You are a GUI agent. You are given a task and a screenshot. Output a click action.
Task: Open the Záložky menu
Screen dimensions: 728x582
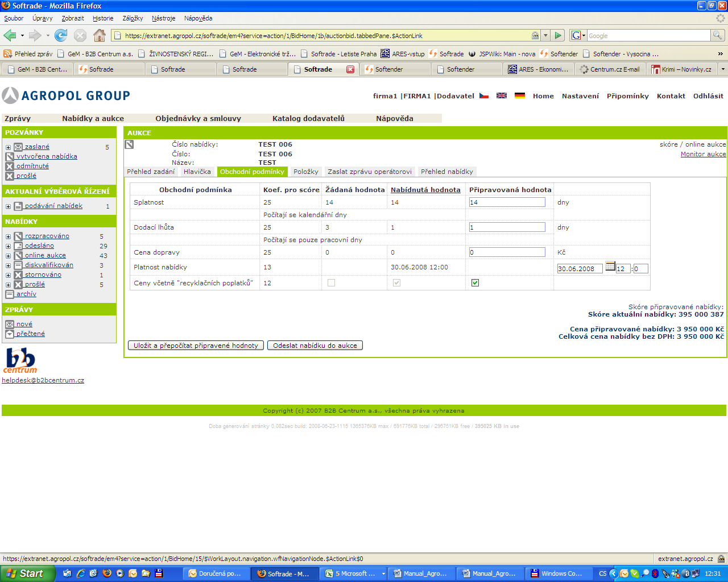[133, 18]
